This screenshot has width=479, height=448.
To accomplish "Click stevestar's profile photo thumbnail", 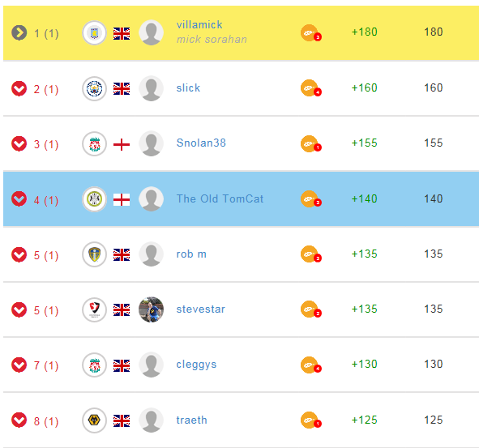I will point(152,309).
